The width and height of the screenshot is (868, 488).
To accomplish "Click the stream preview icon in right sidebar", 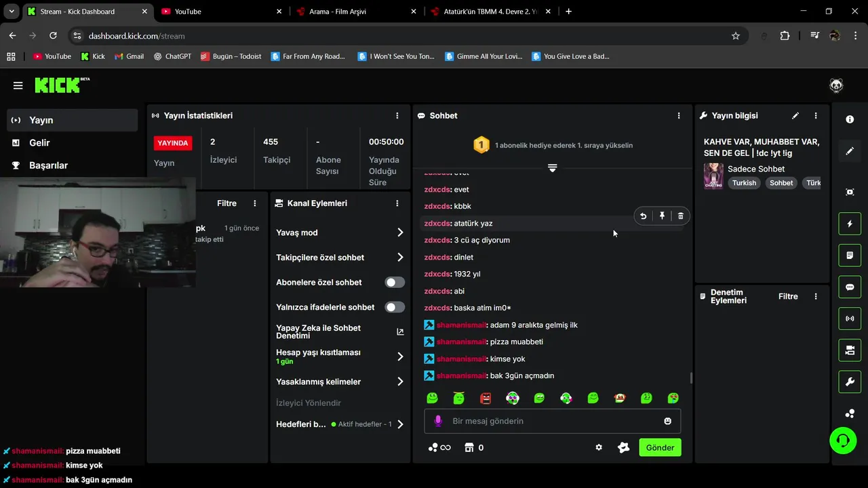I will [850, 192].
